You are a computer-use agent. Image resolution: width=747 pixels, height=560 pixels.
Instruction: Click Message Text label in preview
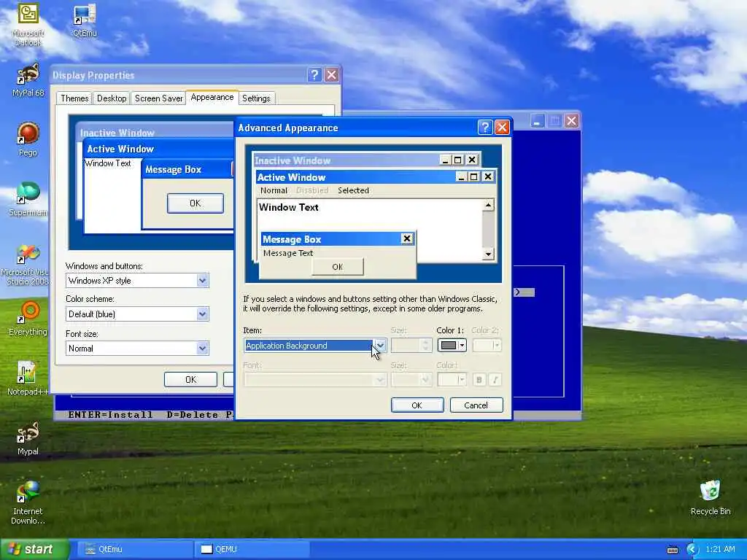[287, 253]
